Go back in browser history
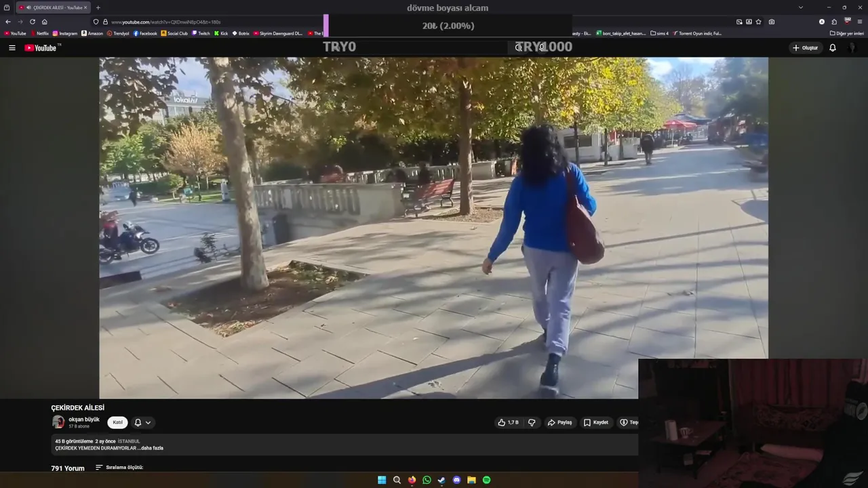This screenshot has width=868, height=488. 8,22
